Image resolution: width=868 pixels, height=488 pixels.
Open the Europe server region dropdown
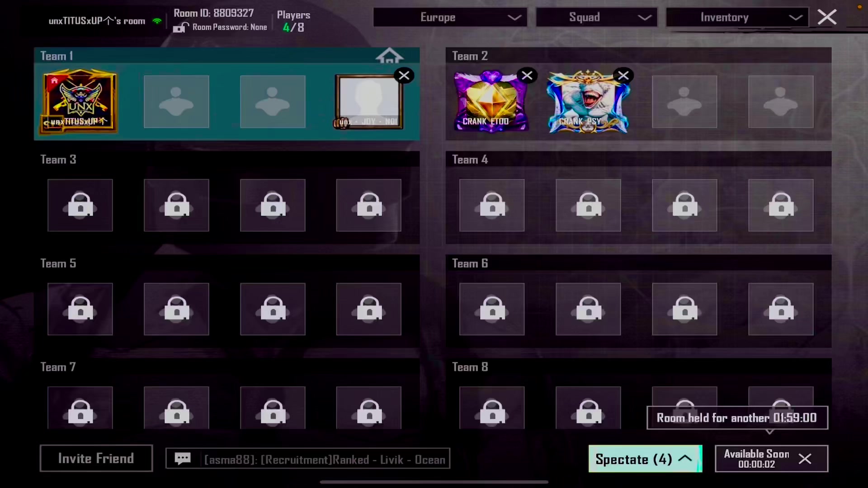(450, 17)
